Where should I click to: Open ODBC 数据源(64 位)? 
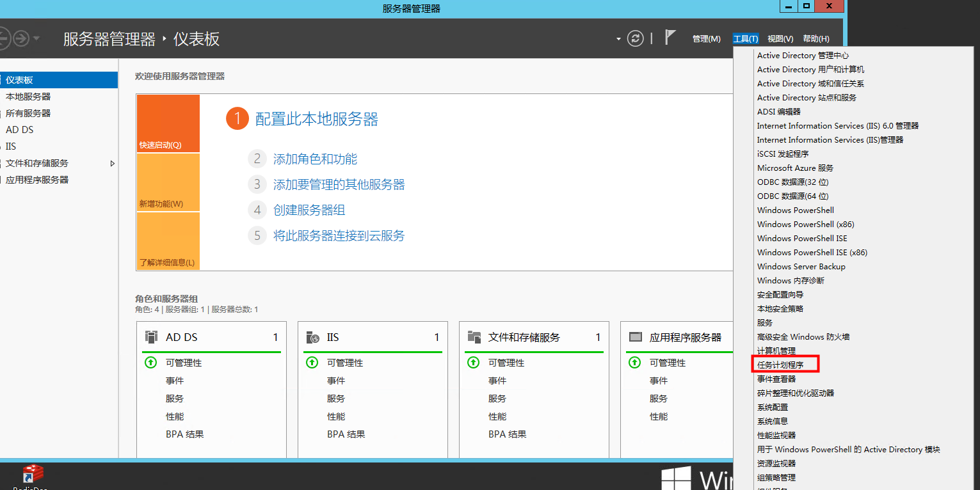click(792, 196)
